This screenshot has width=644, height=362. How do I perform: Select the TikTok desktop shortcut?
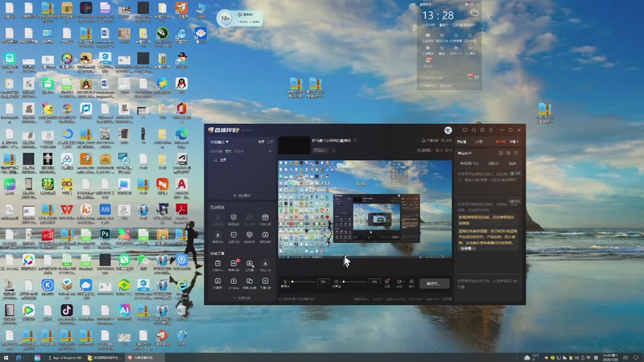tap(67, 310)
